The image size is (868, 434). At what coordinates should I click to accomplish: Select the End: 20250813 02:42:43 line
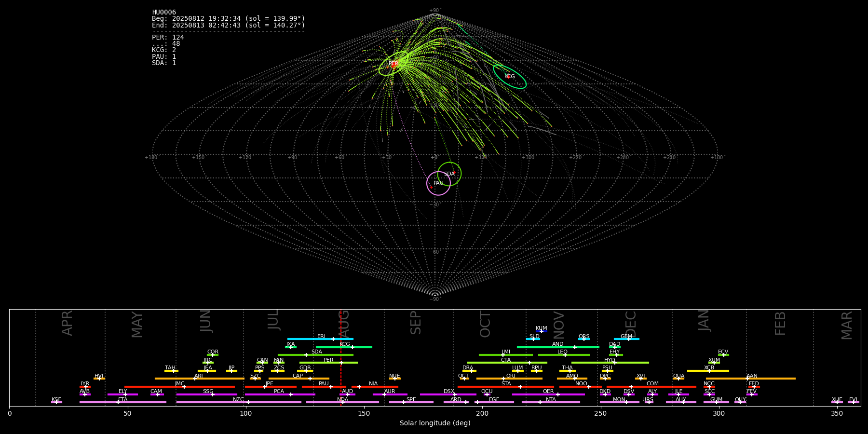(229, 25)
